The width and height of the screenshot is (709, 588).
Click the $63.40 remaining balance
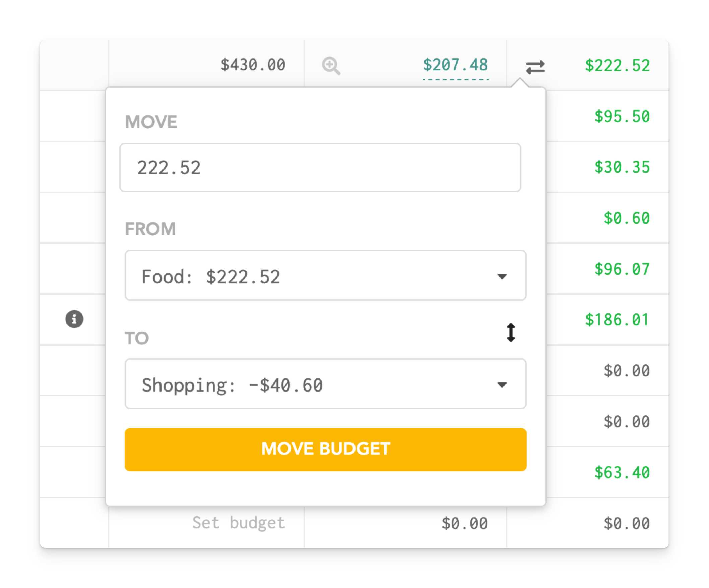[622, 472]
